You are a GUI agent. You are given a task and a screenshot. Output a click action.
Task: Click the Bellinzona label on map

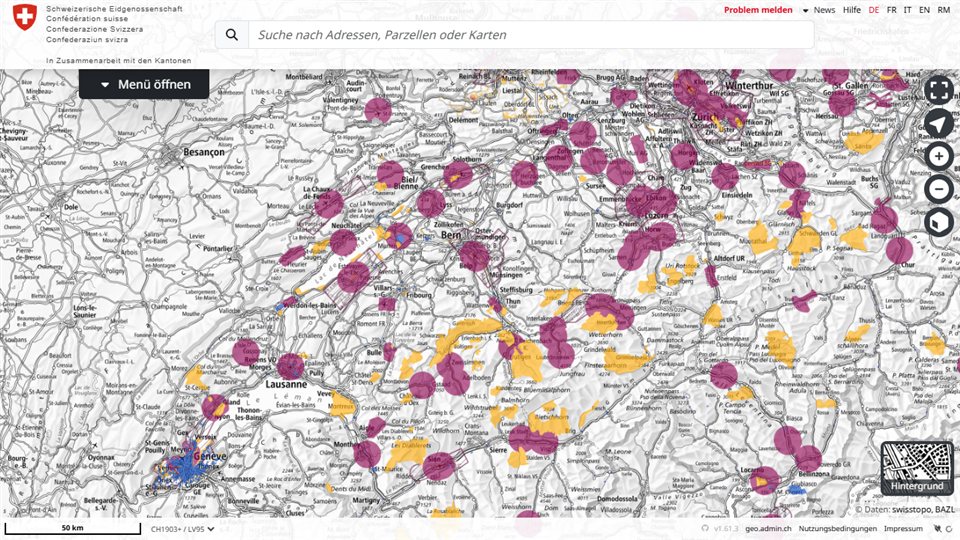[x=814, y=474]
